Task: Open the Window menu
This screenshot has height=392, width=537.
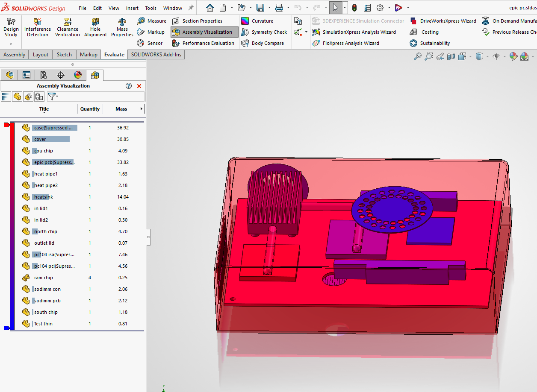Action: (x=173, y=8)
